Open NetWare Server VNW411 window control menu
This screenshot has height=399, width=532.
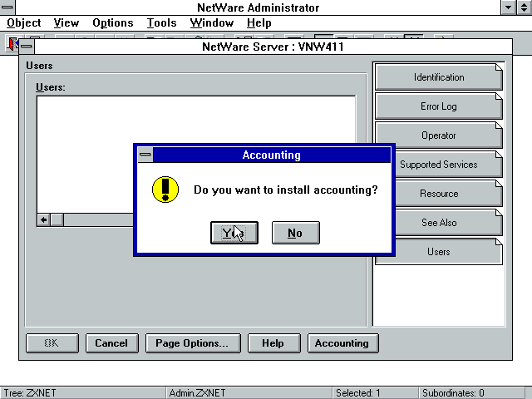[x=27, y=47]
